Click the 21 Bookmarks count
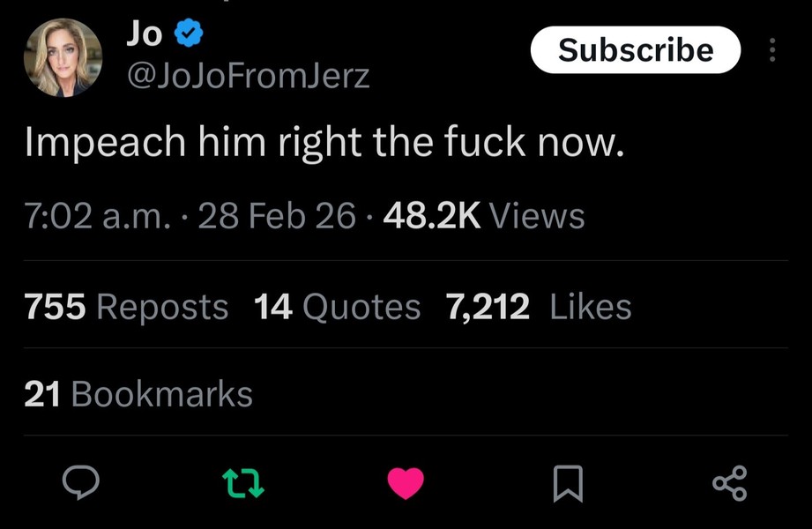 tap(138, 394)
